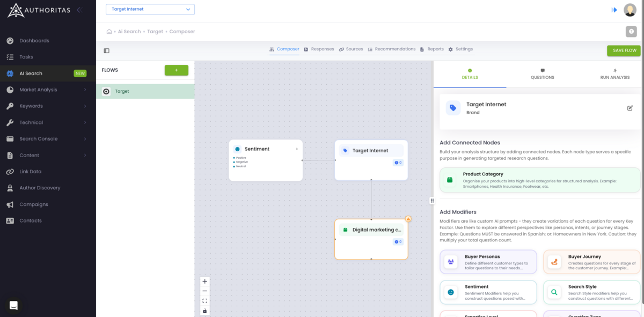Image resolution: width=644 pixels, height=317 pixels.
Task: Click question count badge on Target Internet node
Action: (x=398, y=163)
